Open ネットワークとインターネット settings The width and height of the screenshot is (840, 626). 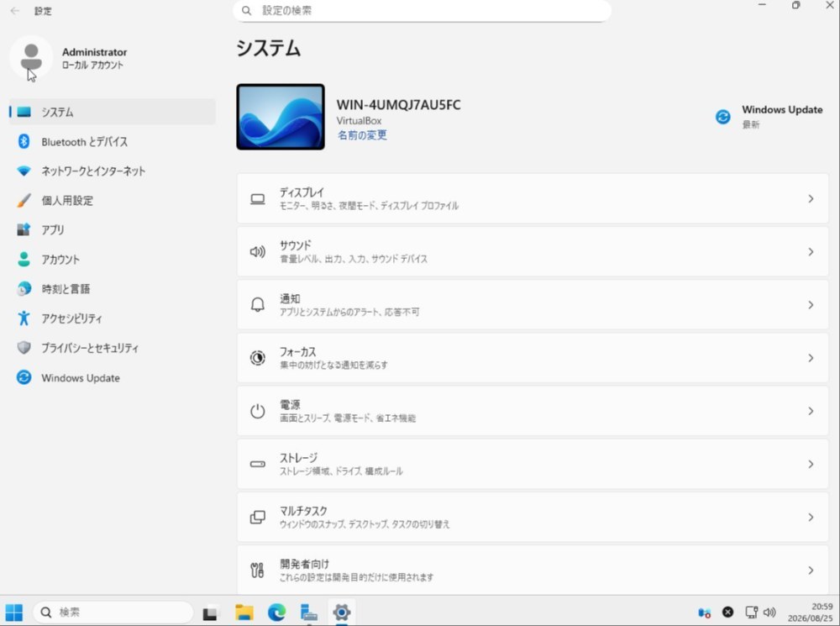coord(112,171)
